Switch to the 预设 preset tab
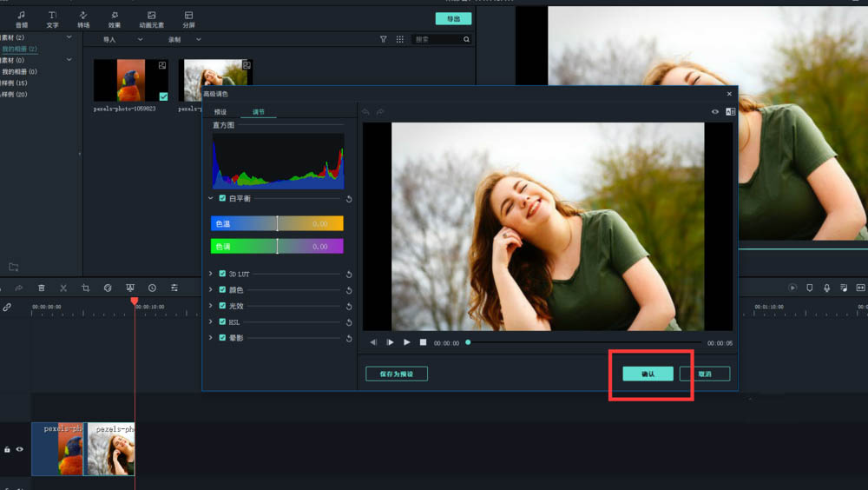 220,112
